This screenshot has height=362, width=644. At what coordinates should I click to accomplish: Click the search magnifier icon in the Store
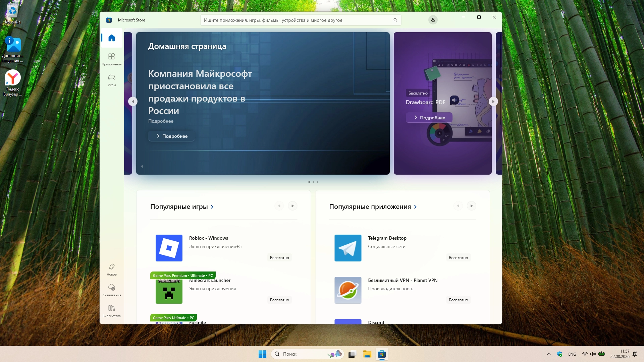click(x=395, y=20)
